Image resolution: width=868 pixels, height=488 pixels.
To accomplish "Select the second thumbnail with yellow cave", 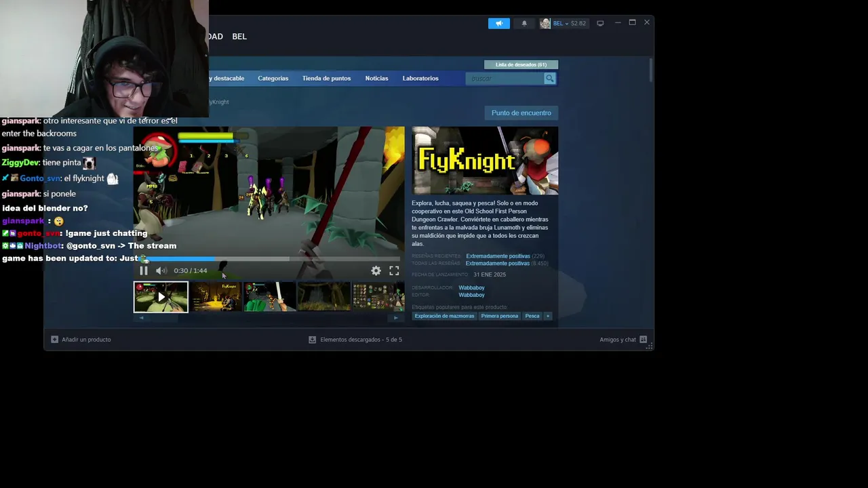I will tap(216, 297).
